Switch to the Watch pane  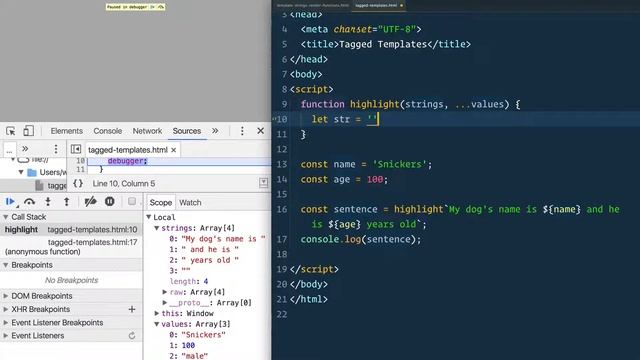[190, 202]
